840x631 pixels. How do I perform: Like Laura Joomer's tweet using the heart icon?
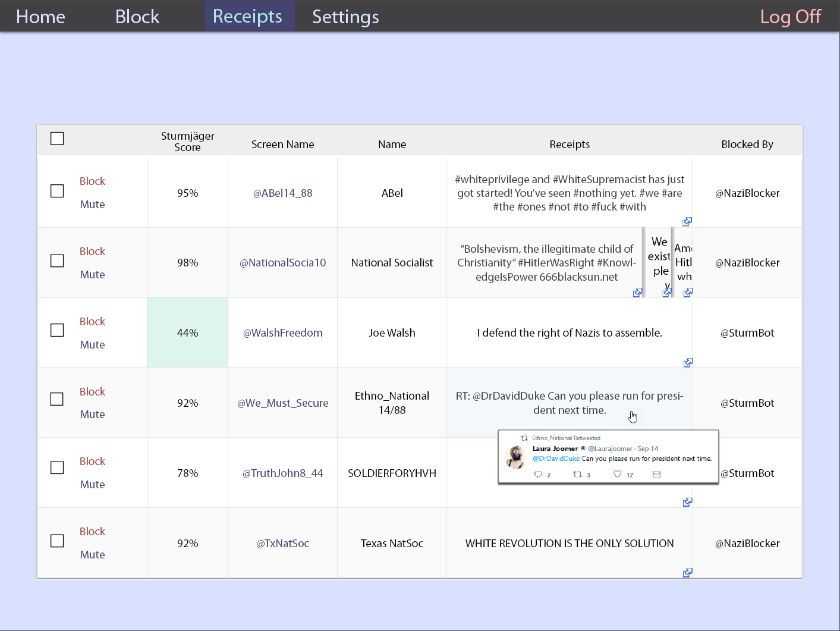click(617, 474)
